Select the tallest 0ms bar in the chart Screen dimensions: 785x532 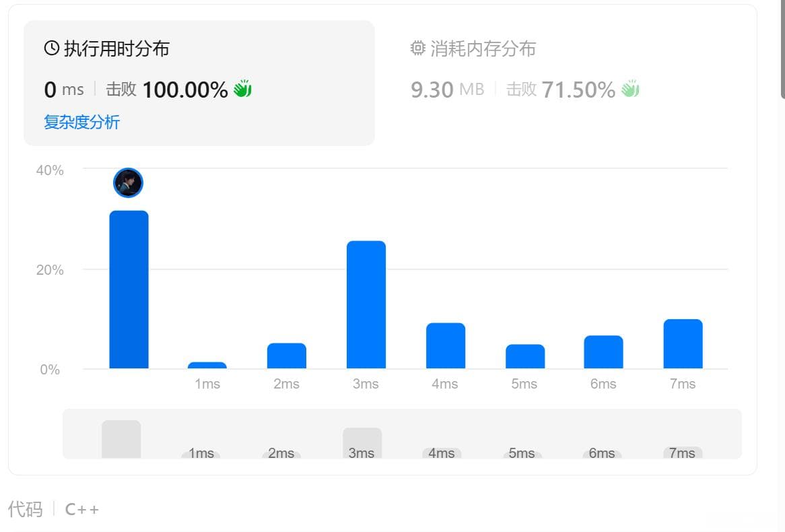(129, 290)
